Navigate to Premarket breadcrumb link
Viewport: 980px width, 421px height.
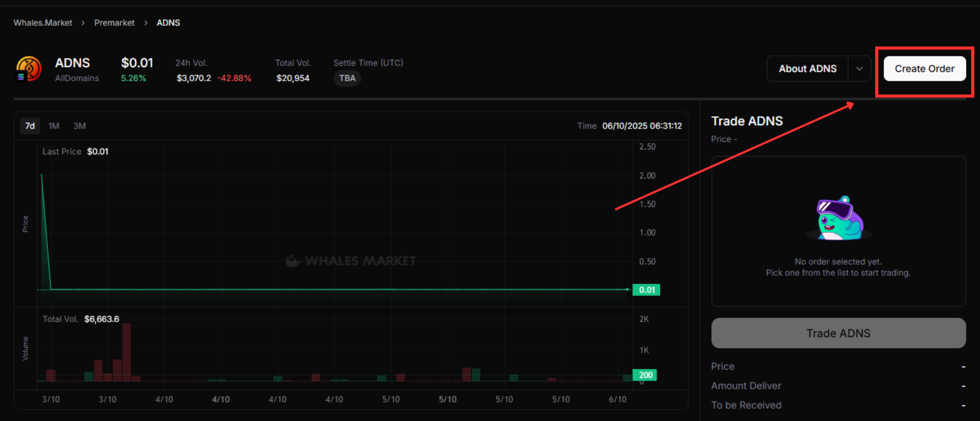(114, 23)
